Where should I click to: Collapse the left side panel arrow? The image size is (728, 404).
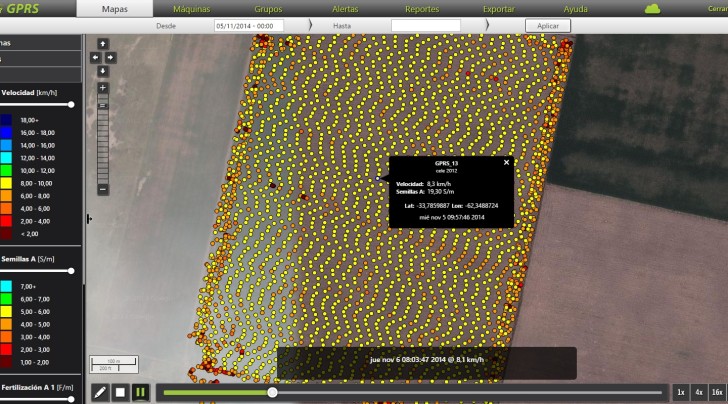88,218
